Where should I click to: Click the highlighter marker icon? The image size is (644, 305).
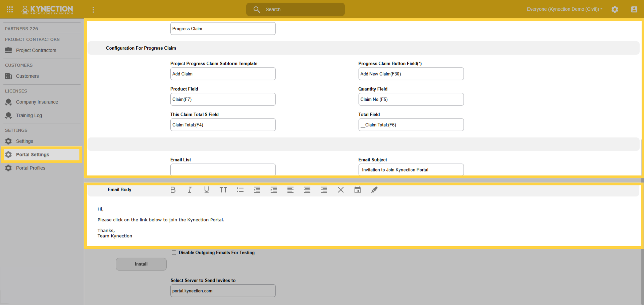[374, 190]
